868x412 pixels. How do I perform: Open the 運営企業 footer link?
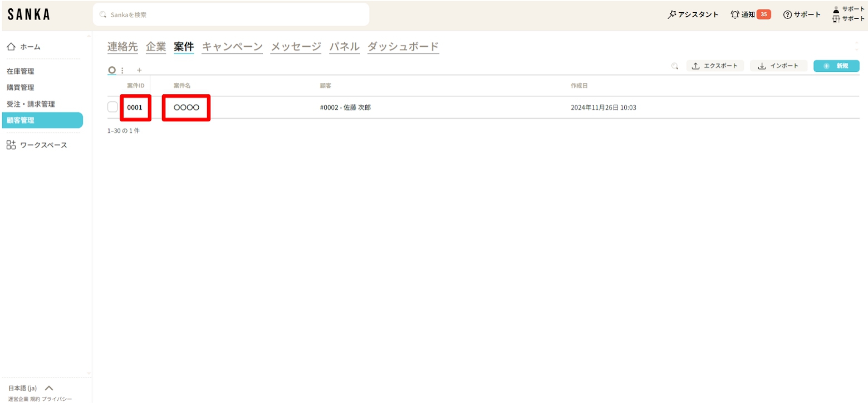pos(18,400)
